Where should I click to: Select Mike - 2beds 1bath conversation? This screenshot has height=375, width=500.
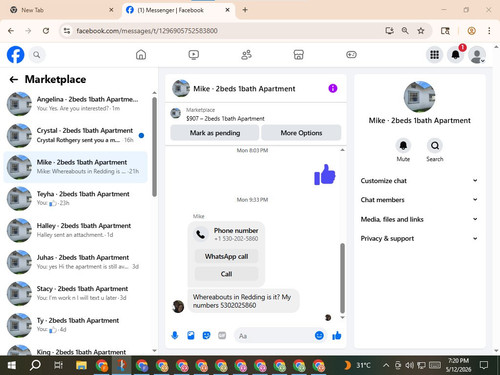75,167
